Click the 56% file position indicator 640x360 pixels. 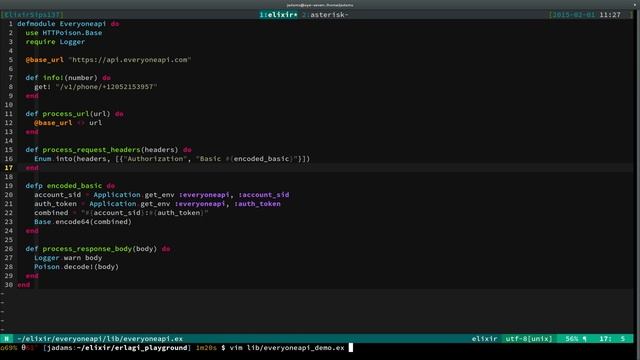572,339
